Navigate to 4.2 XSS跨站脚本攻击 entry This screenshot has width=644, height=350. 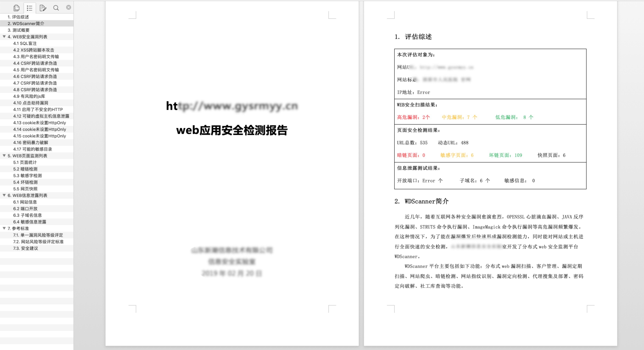click(33, 50)
